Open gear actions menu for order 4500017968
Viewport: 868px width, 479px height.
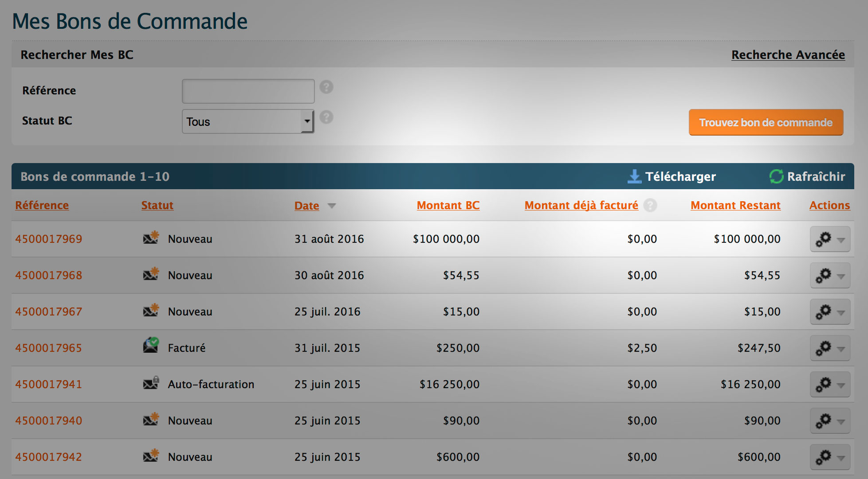pyautogui.click(x=830, y=276)
